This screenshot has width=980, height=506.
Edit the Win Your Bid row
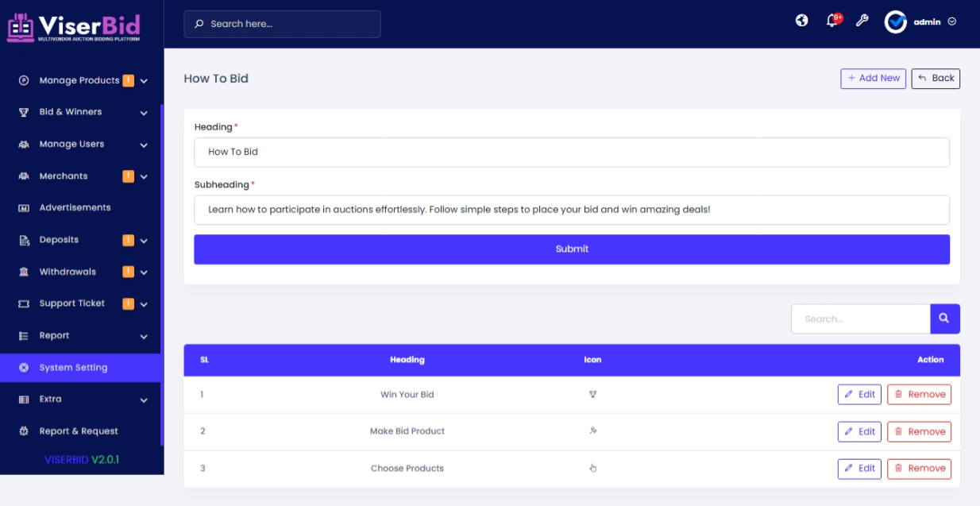point(859,394)
